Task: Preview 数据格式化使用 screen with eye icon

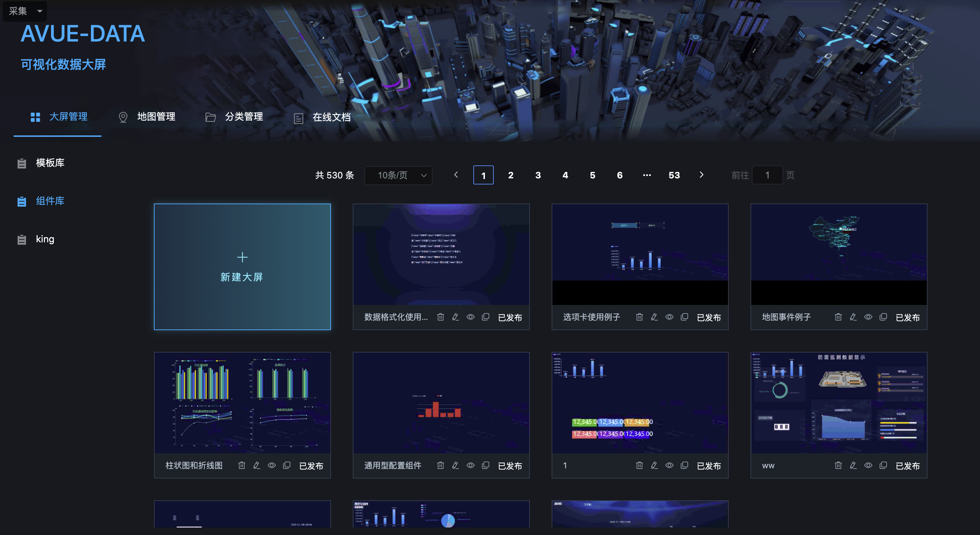Action: pyautogui.click(x=471, y=317)
